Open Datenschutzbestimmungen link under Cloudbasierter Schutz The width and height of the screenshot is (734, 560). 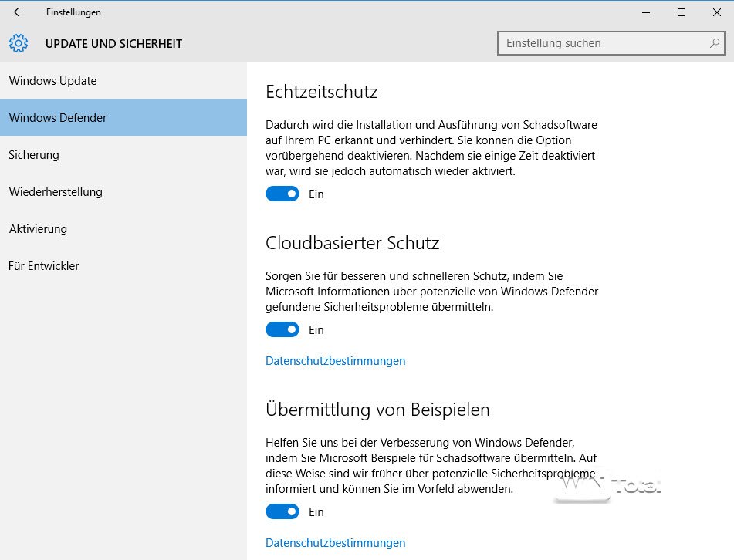coord(335,361)
